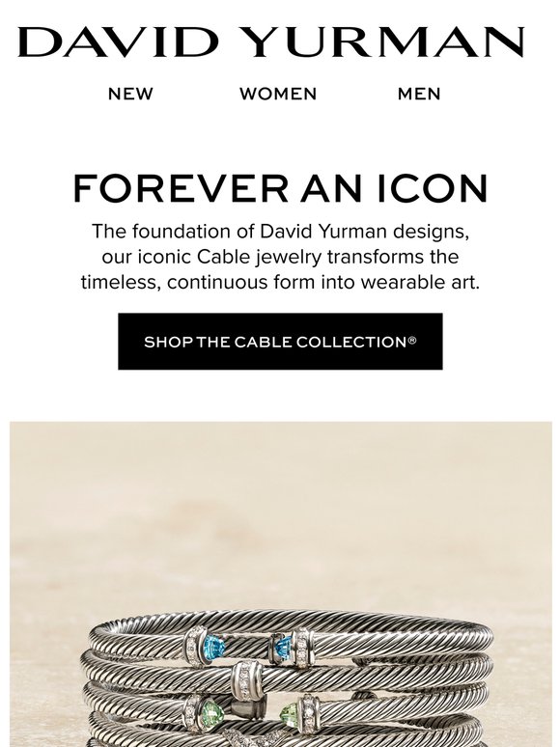Click the Shop the Cable Collection button
Image resolution: width=560 pixels, height=747 pixels.
(x=280, y=342)
